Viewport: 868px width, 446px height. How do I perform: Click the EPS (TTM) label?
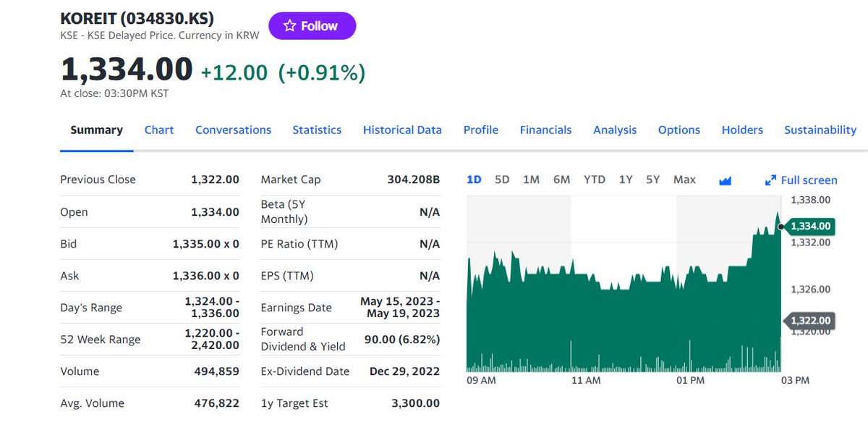287,276
